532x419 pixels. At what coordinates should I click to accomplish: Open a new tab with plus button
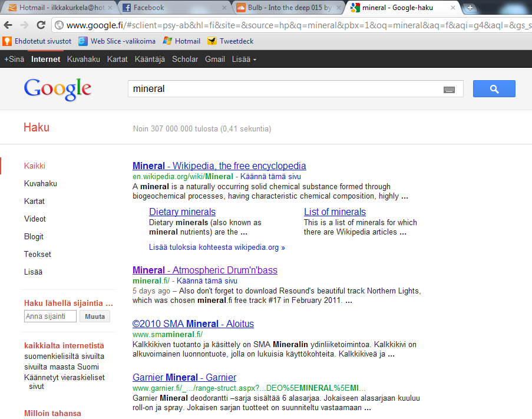(x=470, y=8)
